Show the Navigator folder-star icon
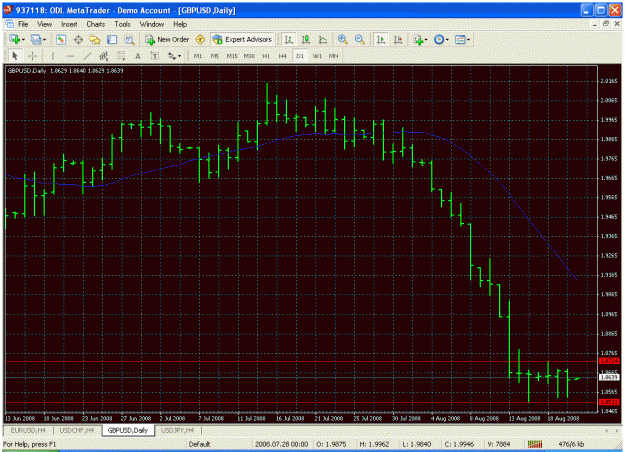The height and width of the screenshot is (452, 625). (95, 39)
